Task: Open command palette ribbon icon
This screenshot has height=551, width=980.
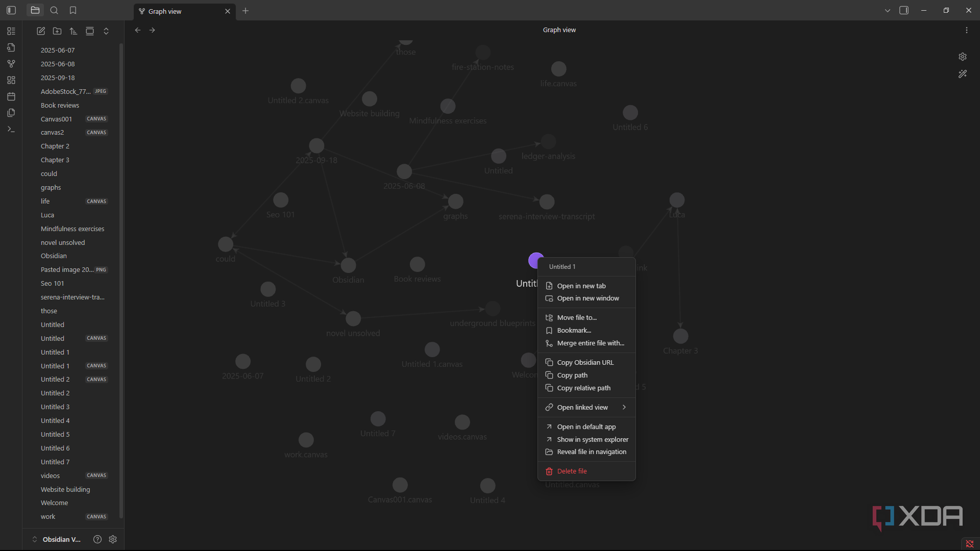Action: tap(11, 129)
